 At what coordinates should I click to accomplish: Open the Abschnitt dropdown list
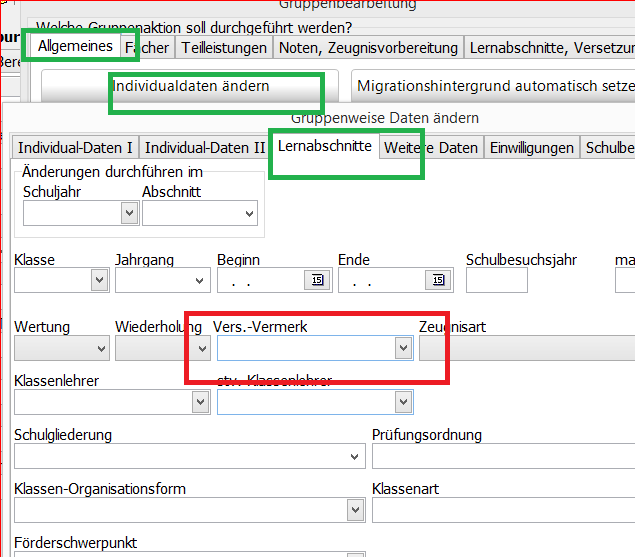click(248, 212)
